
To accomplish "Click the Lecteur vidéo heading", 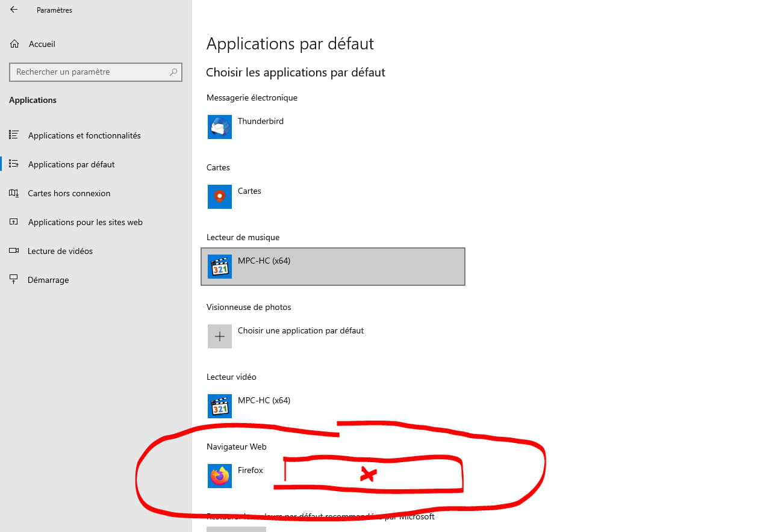I will coord(231,377).
